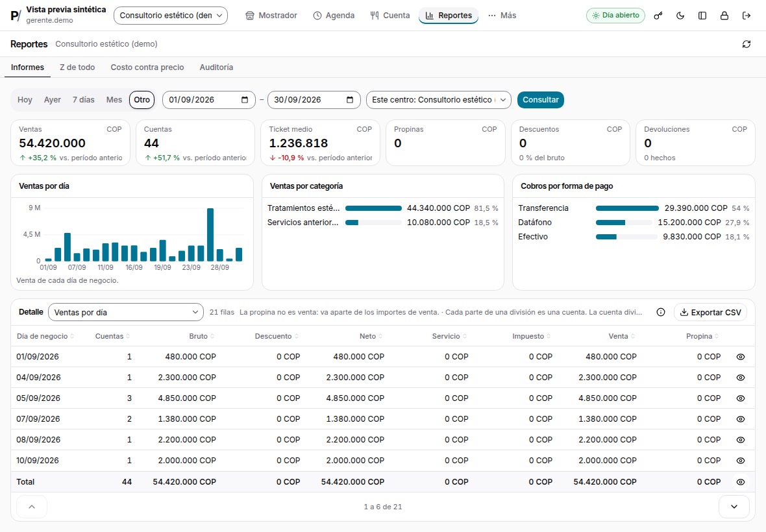This screenshot has width=766, height=532.
Task: Sort by Cuentas column header
Action: pyautogui.click(x=112, y=336)
